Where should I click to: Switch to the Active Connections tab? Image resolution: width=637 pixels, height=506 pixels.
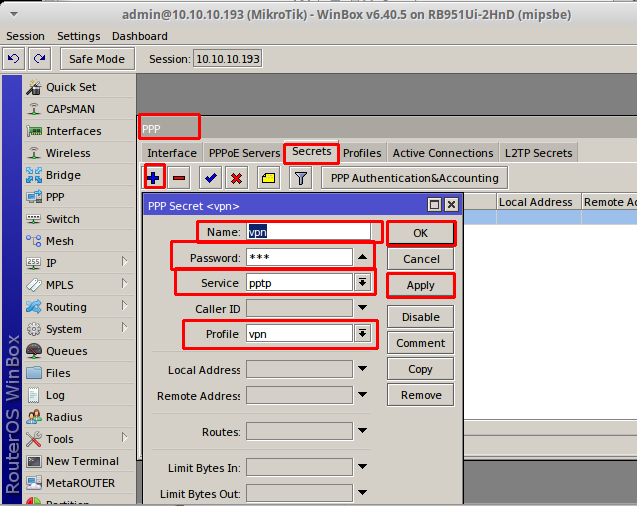coord(443,153)
